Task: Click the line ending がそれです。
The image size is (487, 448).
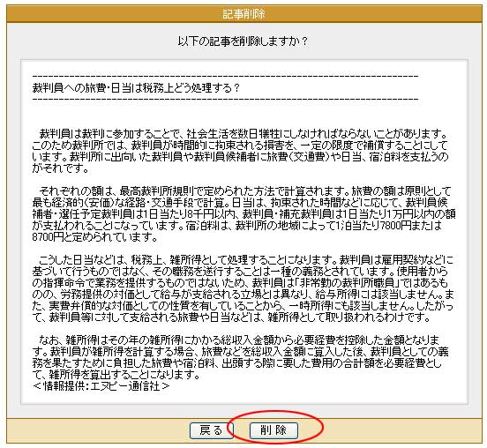Action: tap(60, 168)
